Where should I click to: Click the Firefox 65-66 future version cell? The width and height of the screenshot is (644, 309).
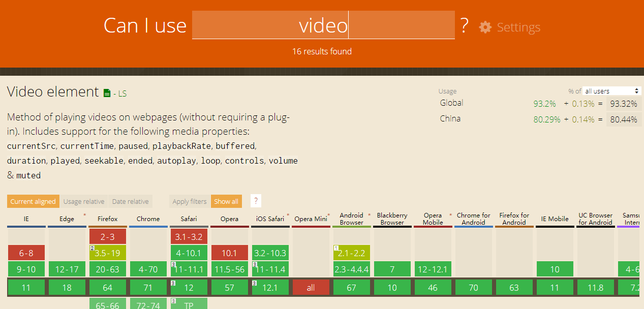pos(108,304)
